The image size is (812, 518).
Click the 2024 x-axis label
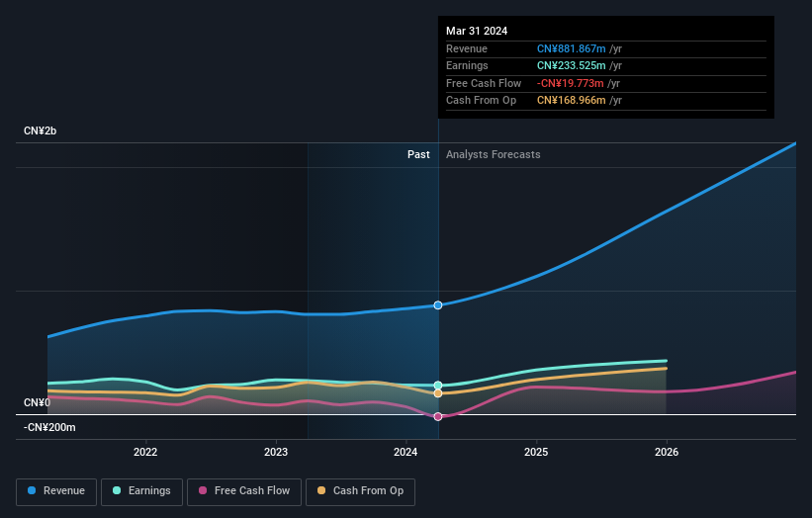(406, 452)
